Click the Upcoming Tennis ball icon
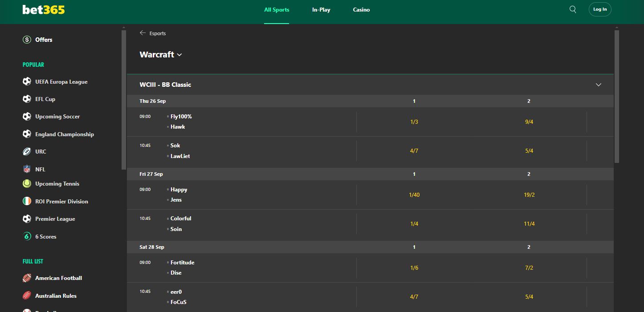 [27, 183]
